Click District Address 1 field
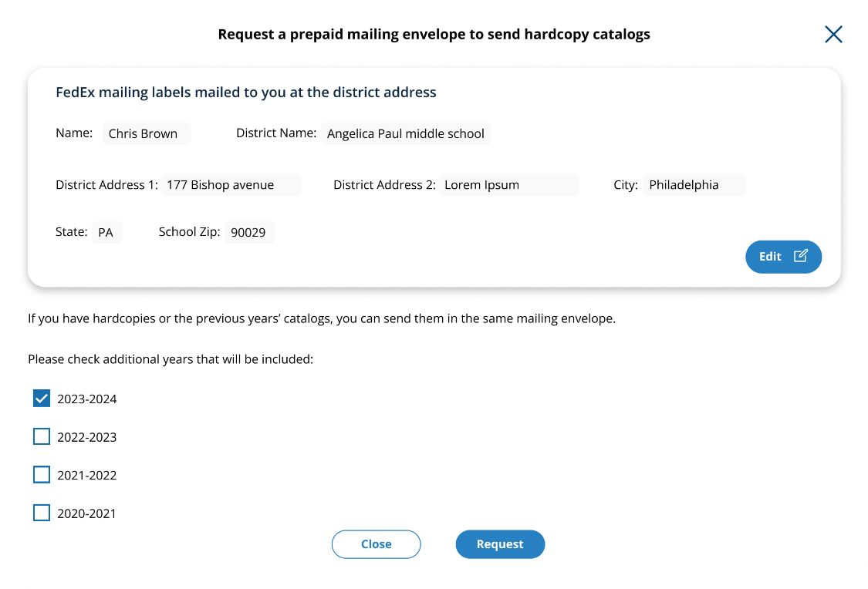This screenshot has width=868, height=589. [x=231, y=185]
